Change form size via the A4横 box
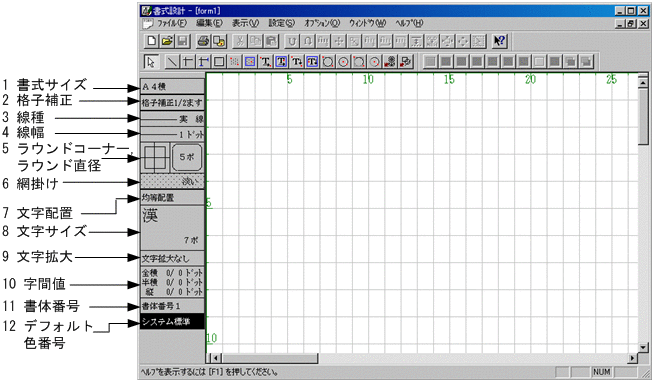The image size is (656, 383). coord(172,87)
